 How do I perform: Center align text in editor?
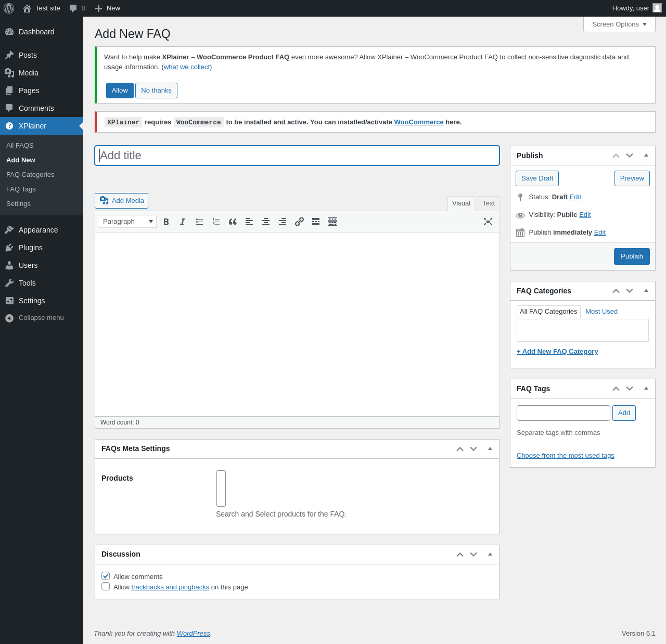[266, 222]
